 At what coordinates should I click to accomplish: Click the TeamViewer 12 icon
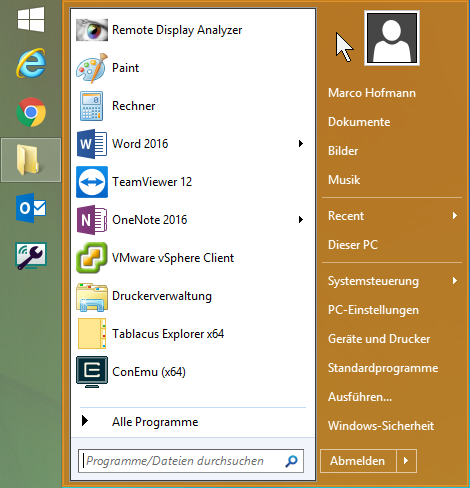point(92,182)
